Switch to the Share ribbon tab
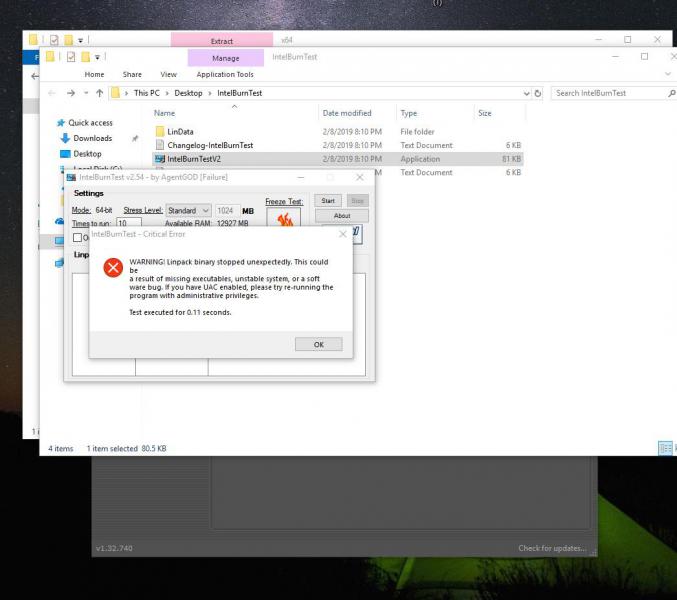Image resolution: width=677 pixels, height=600 pixels. 132,74
